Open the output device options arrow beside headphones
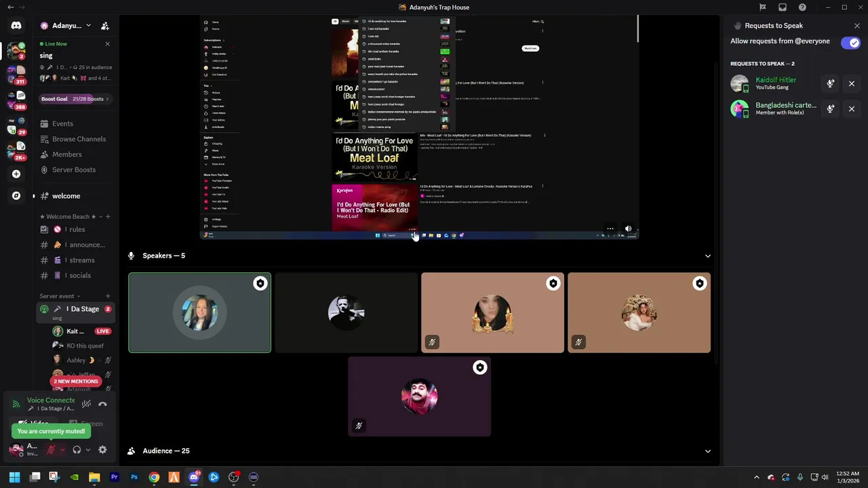The image size is (868, 488). (87, 450)
